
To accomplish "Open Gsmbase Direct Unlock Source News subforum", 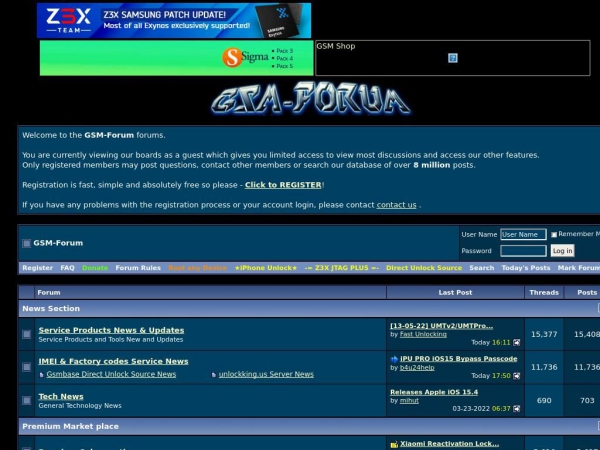I will (x=111, y=374).
